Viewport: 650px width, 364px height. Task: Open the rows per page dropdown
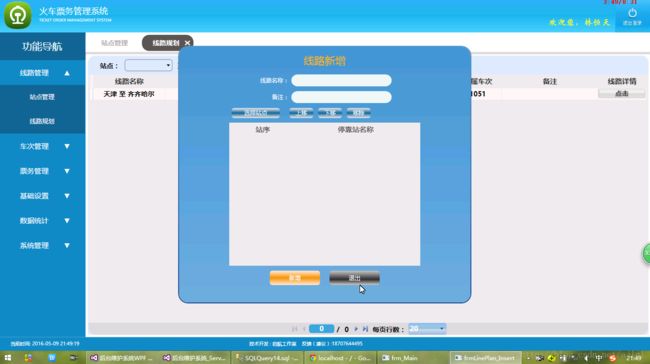point(427,329)
